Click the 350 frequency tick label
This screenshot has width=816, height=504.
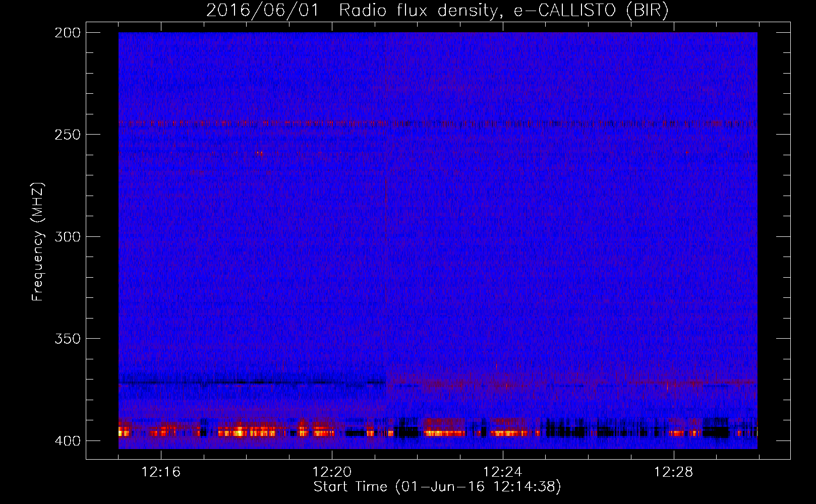[68, 339]
